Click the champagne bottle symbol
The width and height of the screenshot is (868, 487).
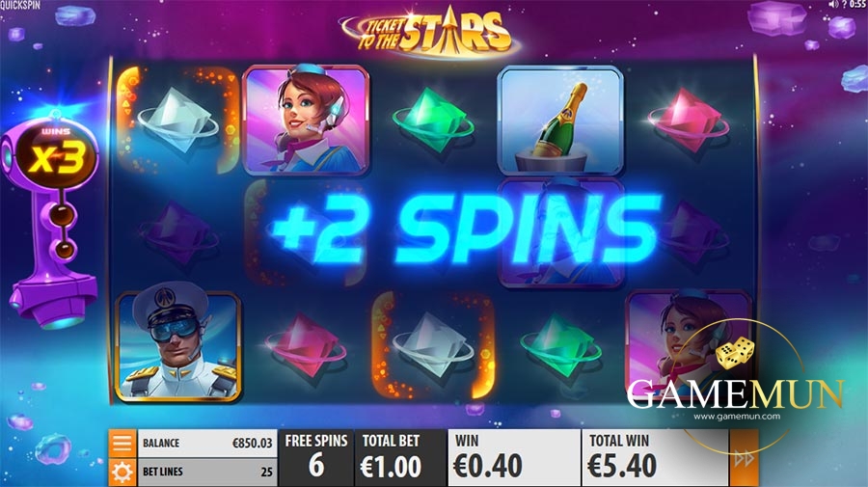[x=560, y=122]
